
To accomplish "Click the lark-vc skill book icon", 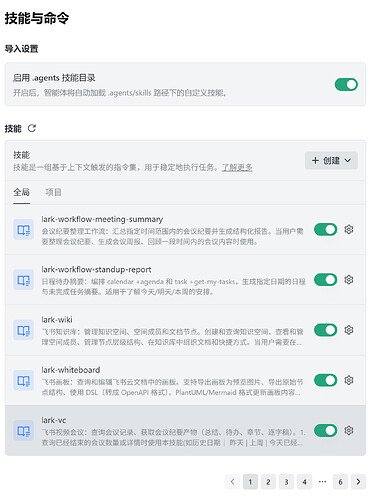I will 23,431.
